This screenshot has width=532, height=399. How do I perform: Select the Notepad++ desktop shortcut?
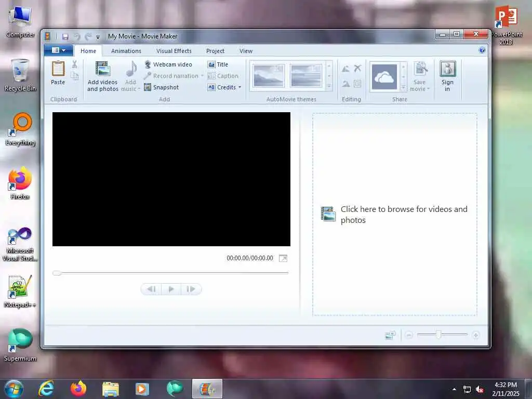click(20, 292)
